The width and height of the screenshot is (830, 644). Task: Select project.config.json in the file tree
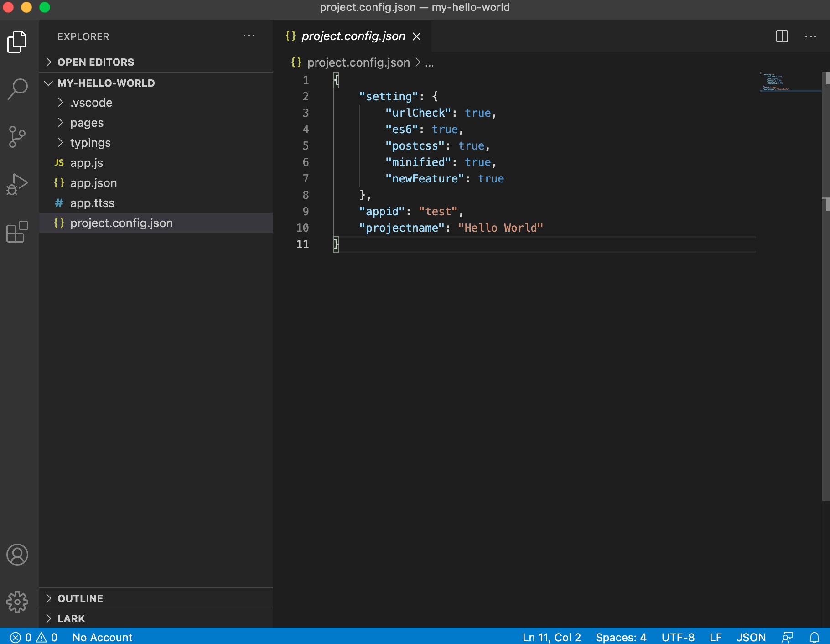[156, 223]
